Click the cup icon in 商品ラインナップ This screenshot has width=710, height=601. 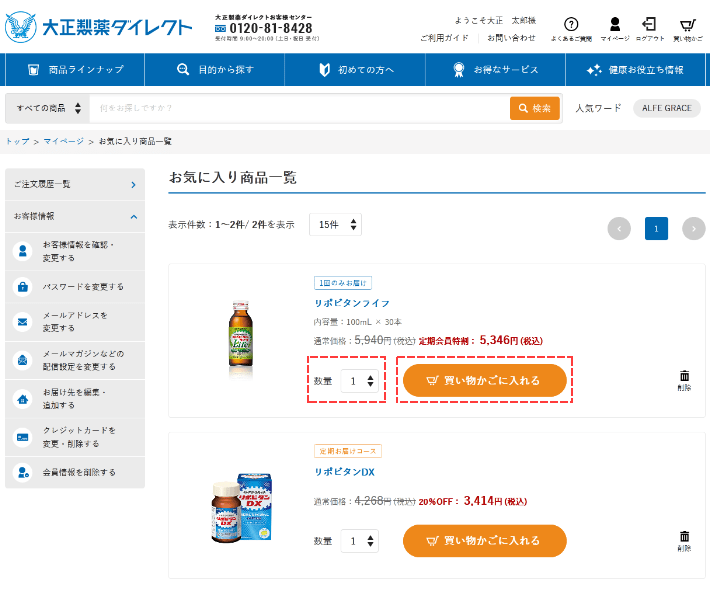(33, 70)
